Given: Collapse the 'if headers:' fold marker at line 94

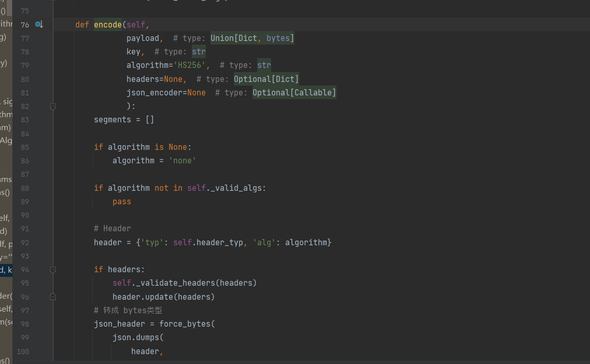Looking at the screenshot, I should pos(53,270).
